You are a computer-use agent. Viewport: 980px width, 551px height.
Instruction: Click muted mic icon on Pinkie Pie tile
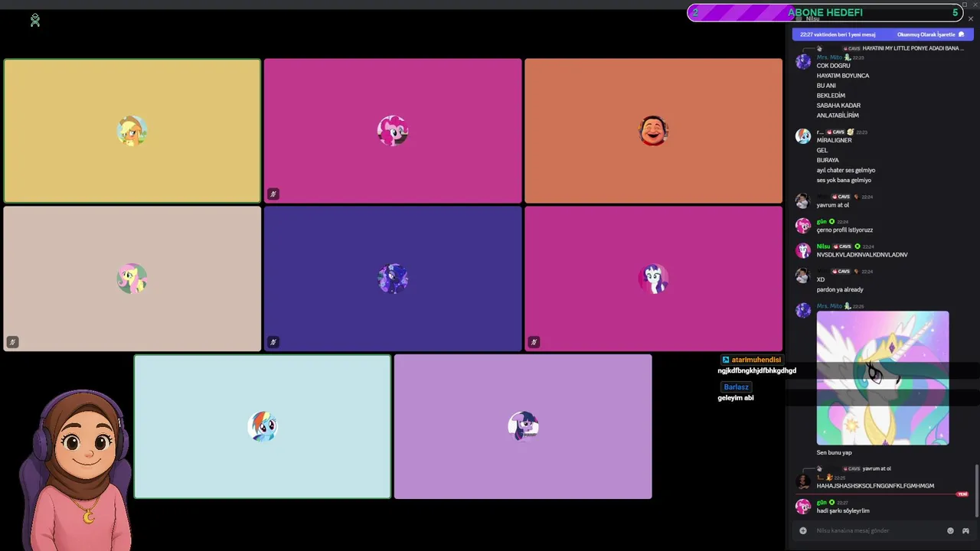(x=273, y=194)
